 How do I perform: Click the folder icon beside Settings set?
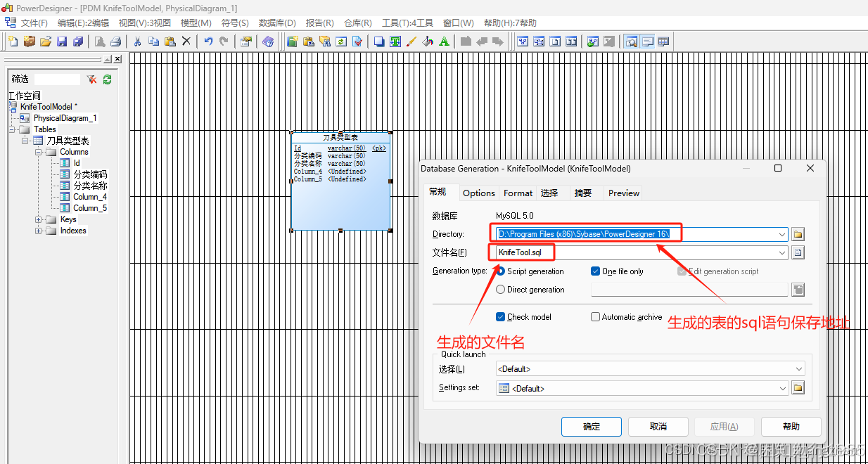(798, 387)
